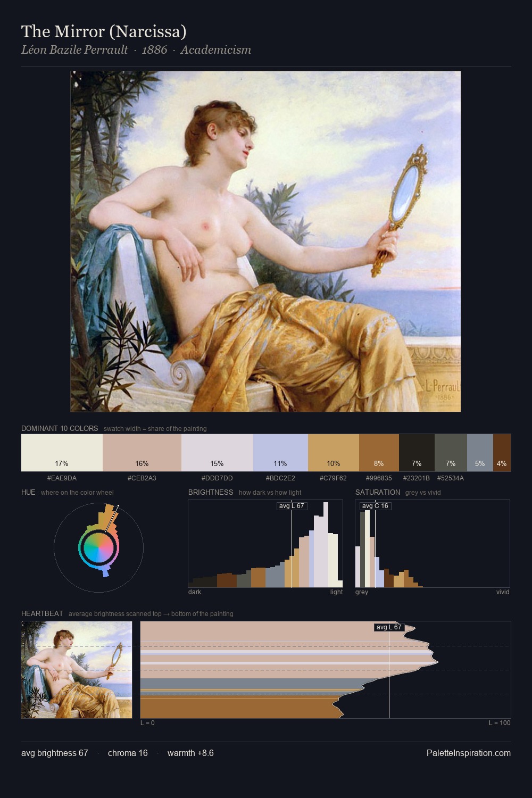Click hex code '#C79F62' text

click(334, 478)
